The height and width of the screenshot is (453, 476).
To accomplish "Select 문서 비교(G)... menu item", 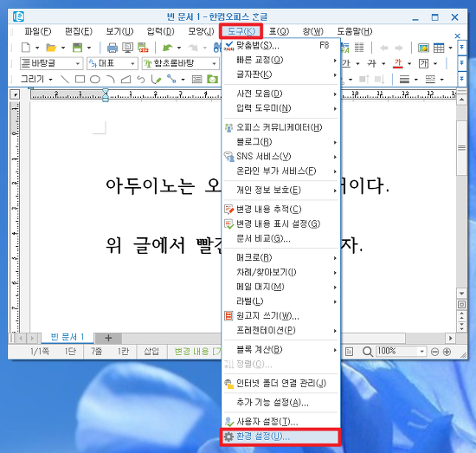I will pos(280,238).
